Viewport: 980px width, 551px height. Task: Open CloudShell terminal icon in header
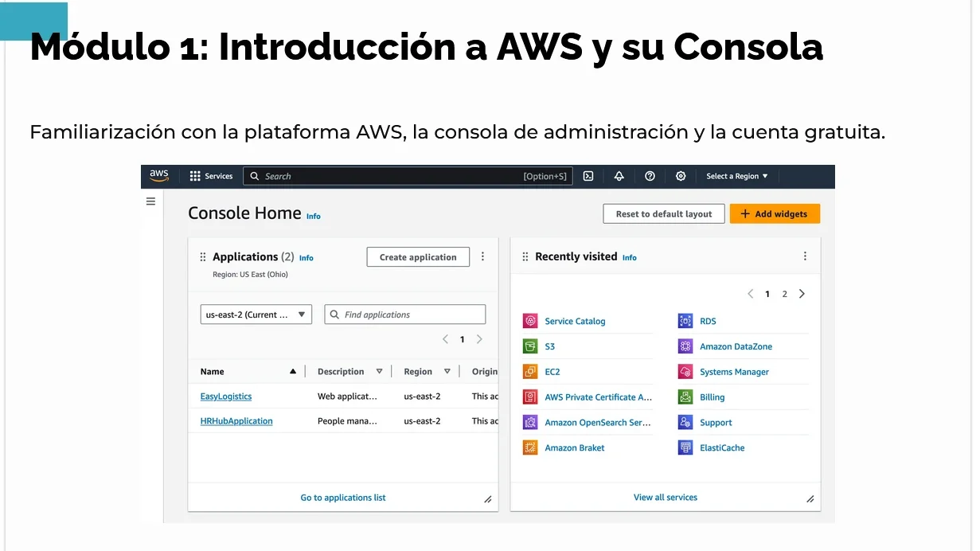pyautogui.click(x=588, y=176)
